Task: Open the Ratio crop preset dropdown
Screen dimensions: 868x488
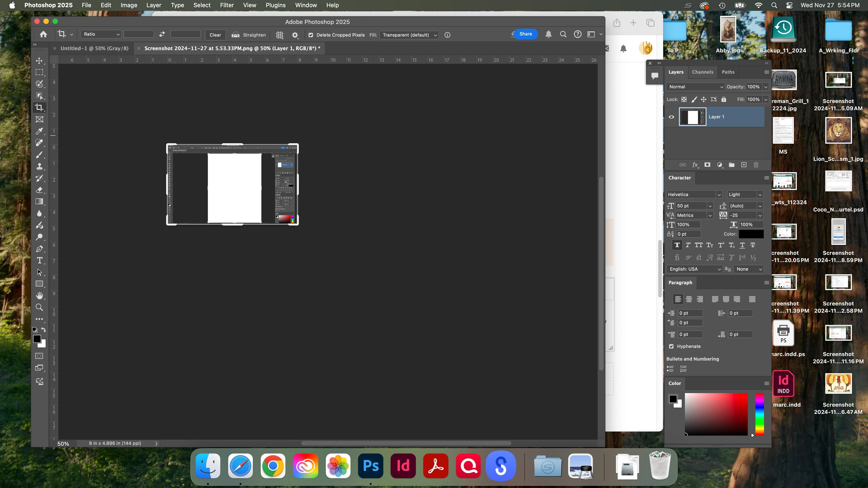Action: tap(101, 34)
